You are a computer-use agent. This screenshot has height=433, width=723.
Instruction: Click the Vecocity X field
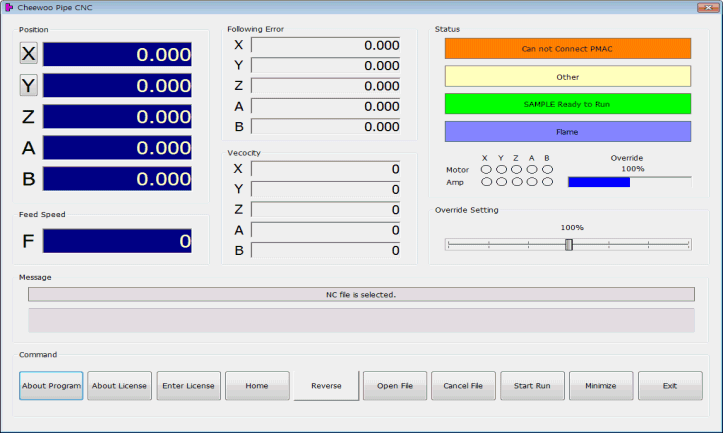(326, 169)
